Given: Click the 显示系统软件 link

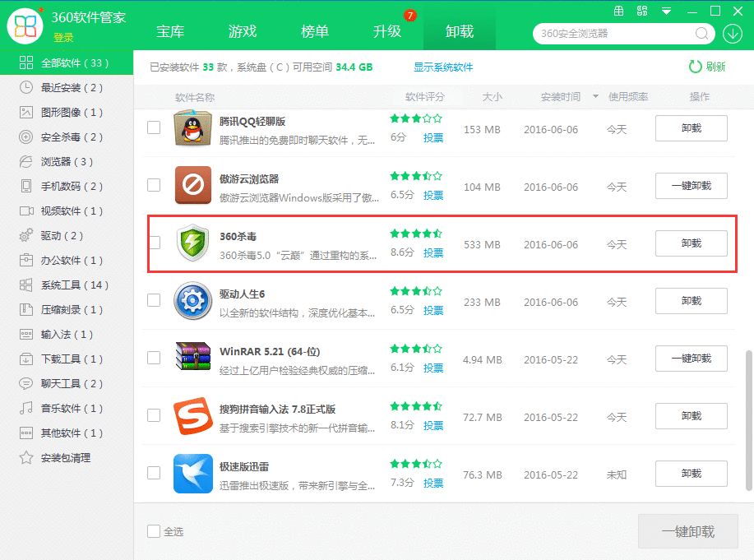Looking at the screenshot, I should coord(443,67).
